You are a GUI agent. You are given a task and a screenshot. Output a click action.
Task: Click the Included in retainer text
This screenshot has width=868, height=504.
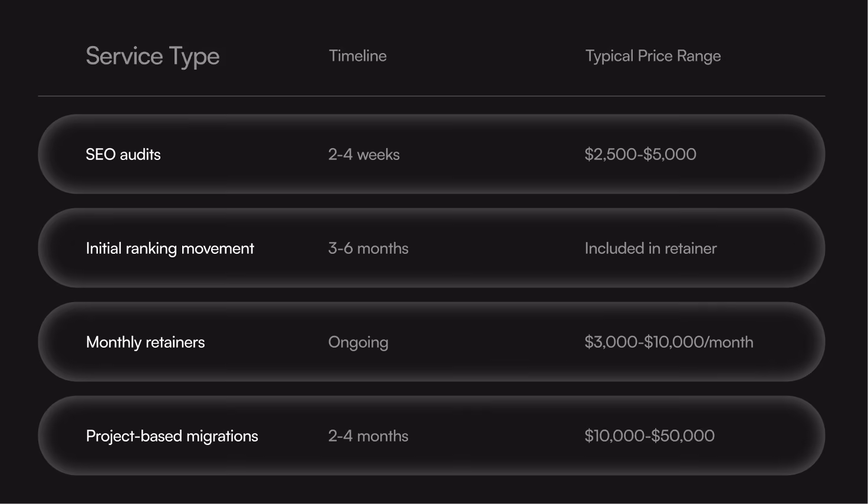(x=651, y=248)
